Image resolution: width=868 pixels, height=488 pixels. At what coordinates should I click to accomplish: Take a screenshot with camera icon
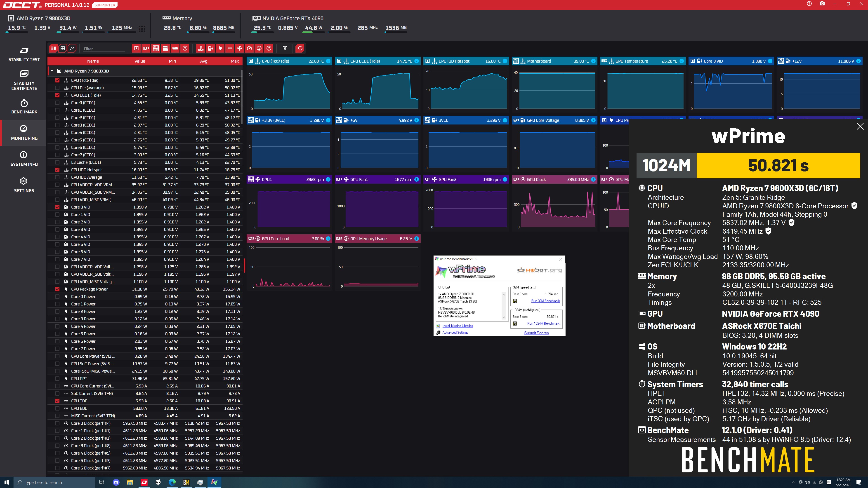click(822, 4)
